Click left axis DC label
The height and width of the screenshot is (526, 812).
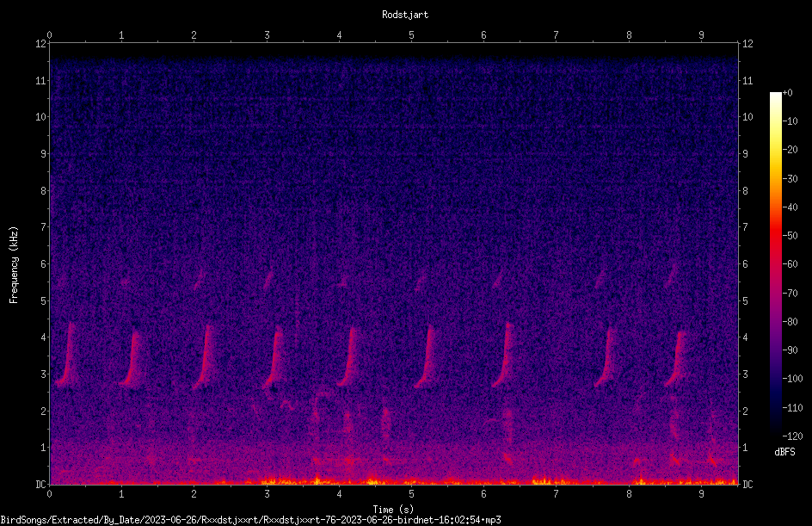click(41, 485)
